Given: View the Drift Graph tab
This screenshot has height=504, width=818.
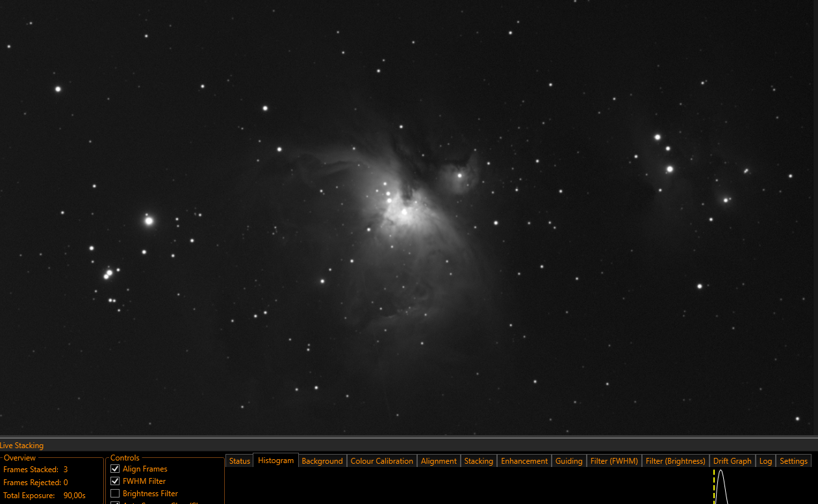Looking at the screenshot, I should point(732,461).
